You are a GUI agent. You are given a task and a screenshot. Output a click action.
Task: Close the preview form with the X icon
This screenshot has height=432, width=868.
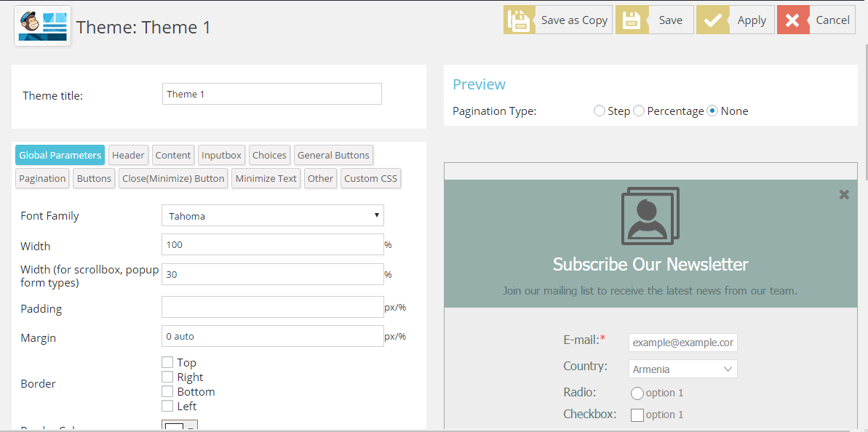(x=844, y=194)
